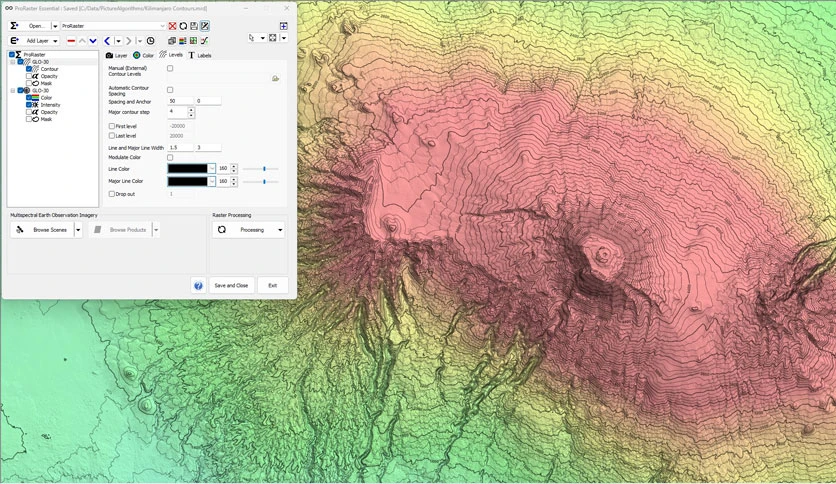Check Manual (External) Contour Levels box
Screen dimensions: 836x484
tap(170, 68)
